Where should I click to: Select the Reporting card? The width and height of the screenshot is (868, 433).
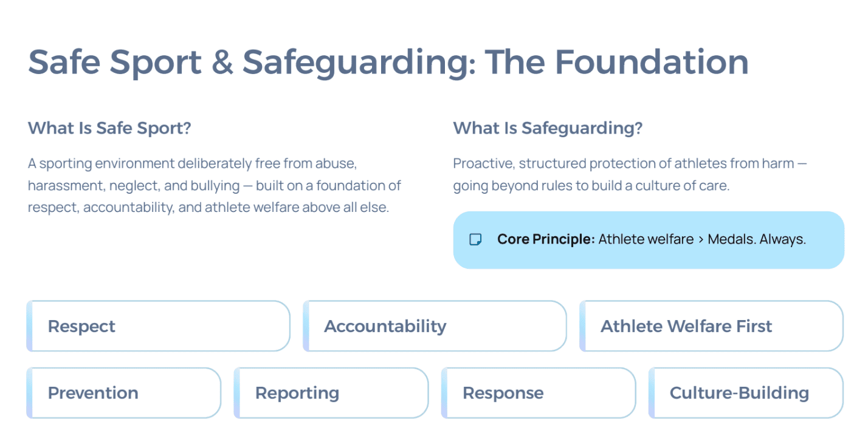pos(331,393)
